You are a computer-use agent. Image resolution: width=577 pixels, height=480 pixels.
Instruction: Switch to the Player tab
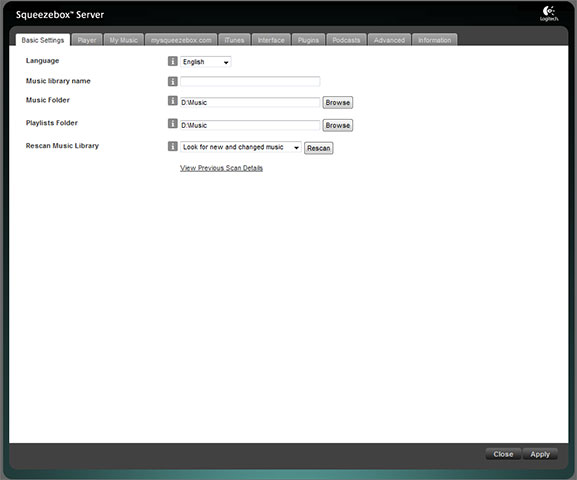pyautogui.click(x=87, y=40)
